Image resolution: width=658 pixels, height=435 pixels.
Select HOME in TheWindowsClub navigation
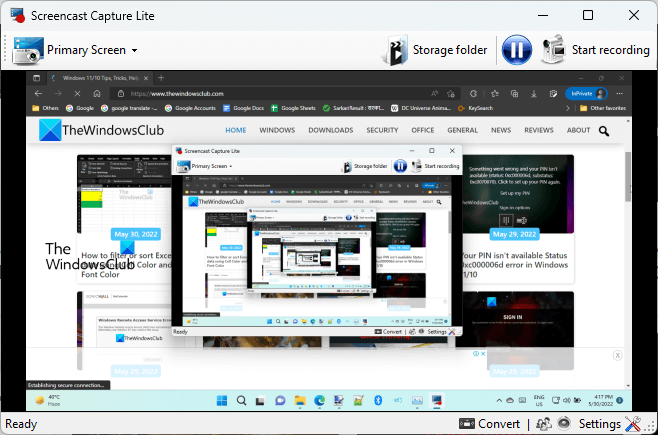pyautogui.click(x=236, y=130)
